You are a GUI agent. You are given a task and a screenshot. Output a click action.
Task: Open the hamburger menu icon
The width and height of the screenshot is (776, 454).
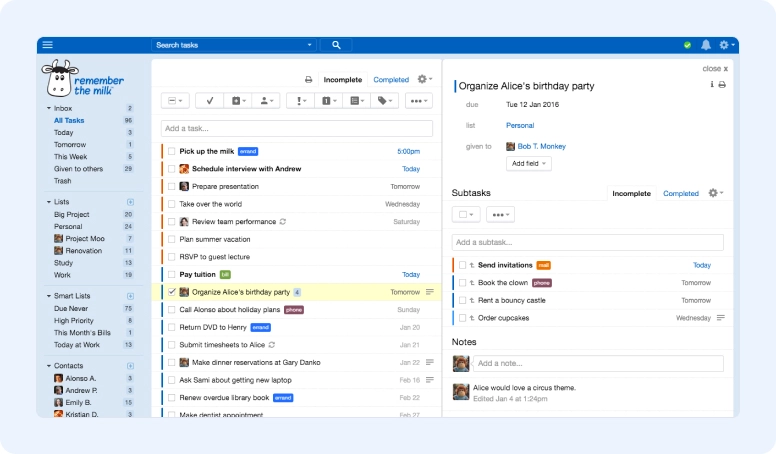48,45
